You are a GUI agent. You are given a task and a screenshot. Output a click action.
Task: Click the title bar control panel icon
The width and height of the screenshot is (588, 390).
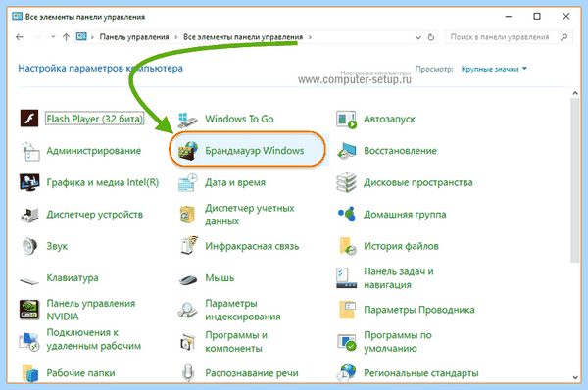[18, 17]
